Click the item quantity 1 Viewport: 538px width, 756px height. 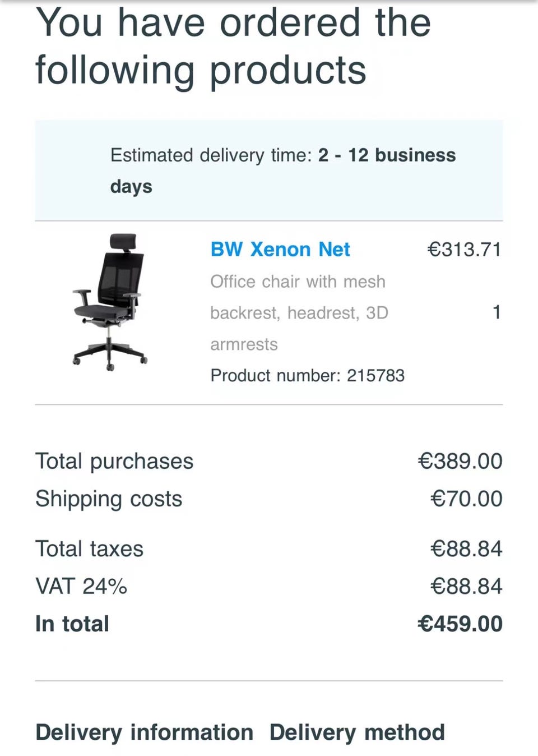tap(496, 312)
